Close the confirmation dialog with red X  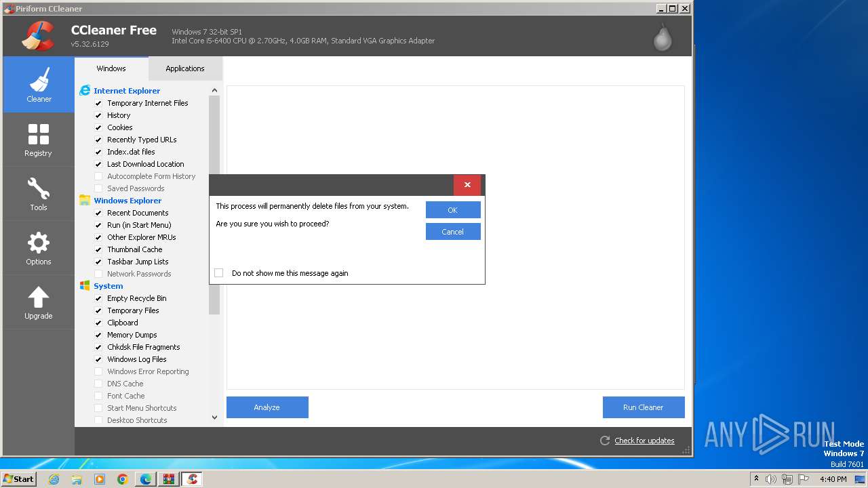pyautogui.click(x=467, y=185)
